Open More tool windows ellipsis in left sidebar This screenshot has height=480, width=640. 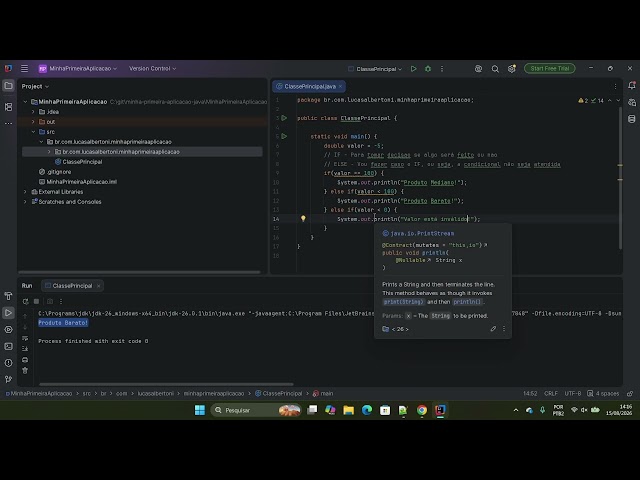(8, 123)
